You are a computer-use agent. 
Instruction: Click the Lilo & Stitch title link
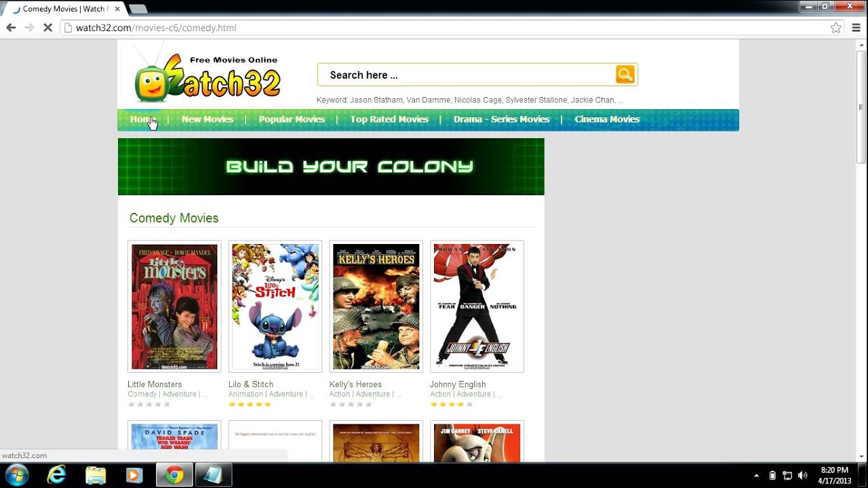(x=251, y=384)
